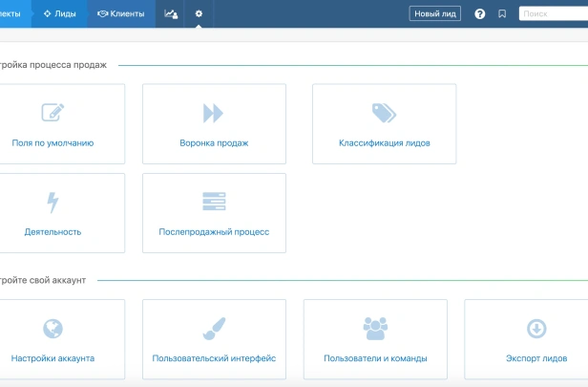The width and height of the screenshot is (588, 387).
Task: Open the Экспорт лидов link
Action: point(536,358)
